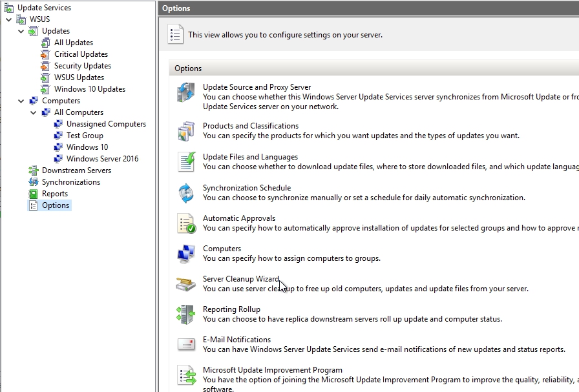Viewport: 579px width, 392px height.
Task: Open the Computers option link
Action: pos(222,249)
